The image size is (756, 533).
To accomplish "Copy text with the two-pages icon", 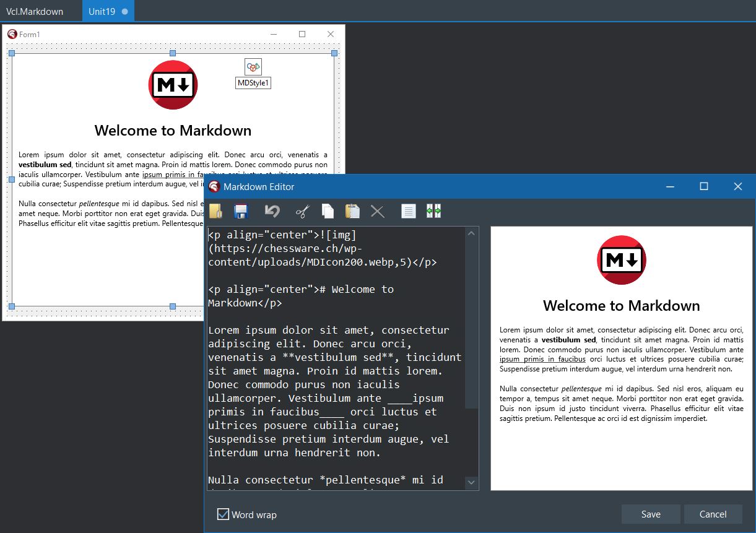I will (328, 211).
